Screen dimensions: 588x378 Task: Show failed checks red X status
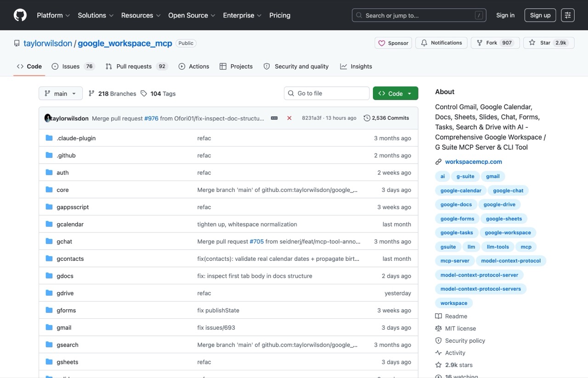tap(289, 118)
